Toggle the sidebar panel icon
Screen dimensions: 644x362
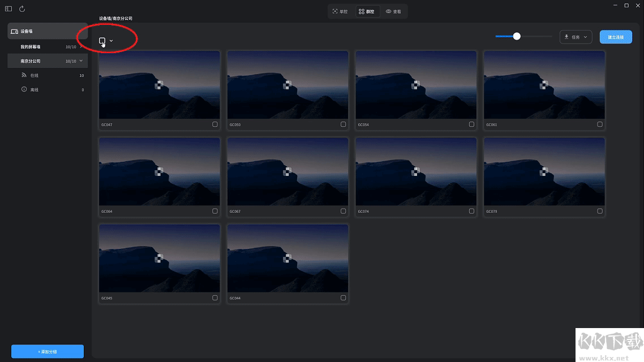(8, 9)
